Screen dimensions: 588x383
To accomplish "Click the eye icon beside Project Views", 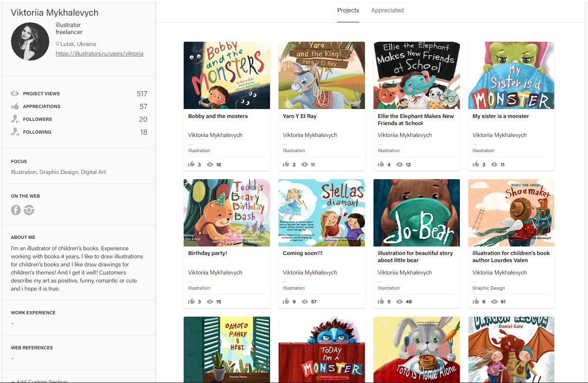I will point(15,94).
